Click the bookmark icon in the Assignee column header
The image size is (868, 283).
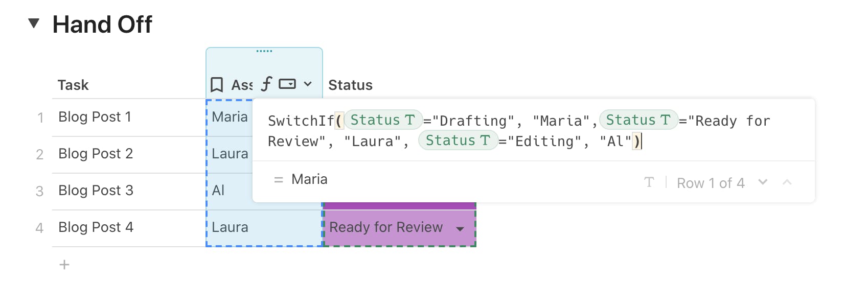click(x=217, y=84)
